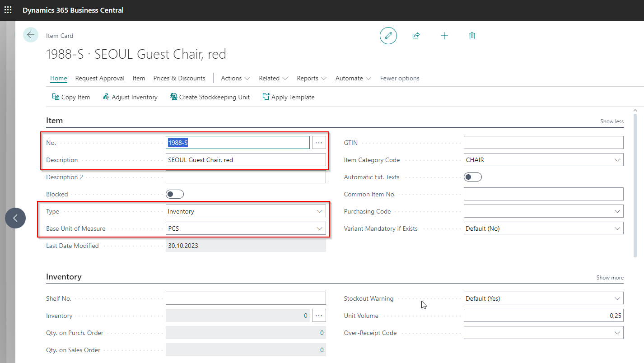Click the Description 2 input field

click(246, 177)
